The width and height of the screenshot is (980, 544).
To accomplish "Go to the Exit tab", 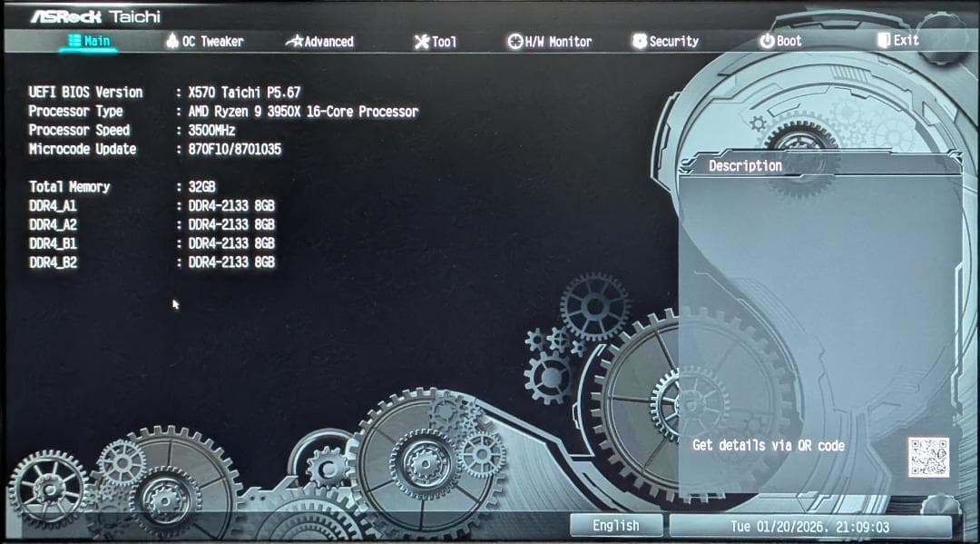I will 897,41.
